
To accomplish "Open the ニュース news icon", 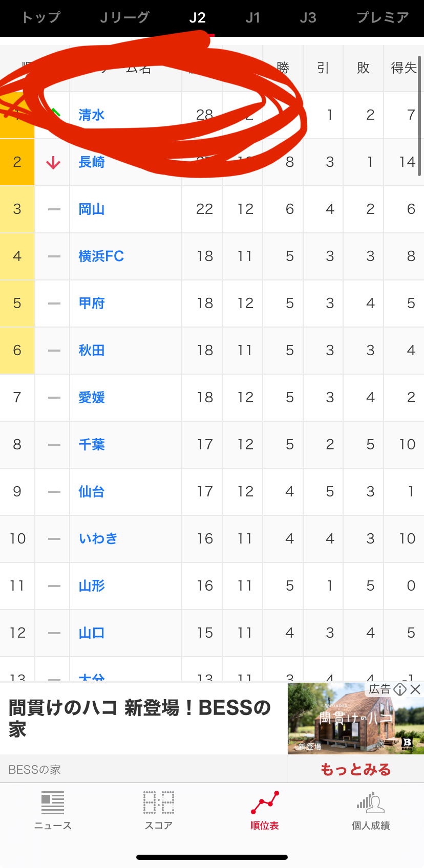I will (53, 809).
